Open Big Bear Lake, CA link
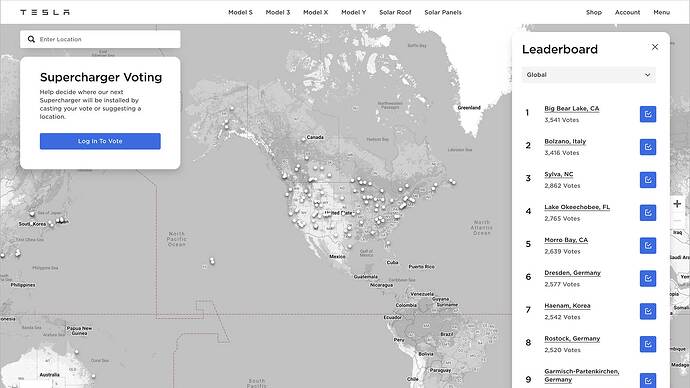690x388 pixels. 572,108
